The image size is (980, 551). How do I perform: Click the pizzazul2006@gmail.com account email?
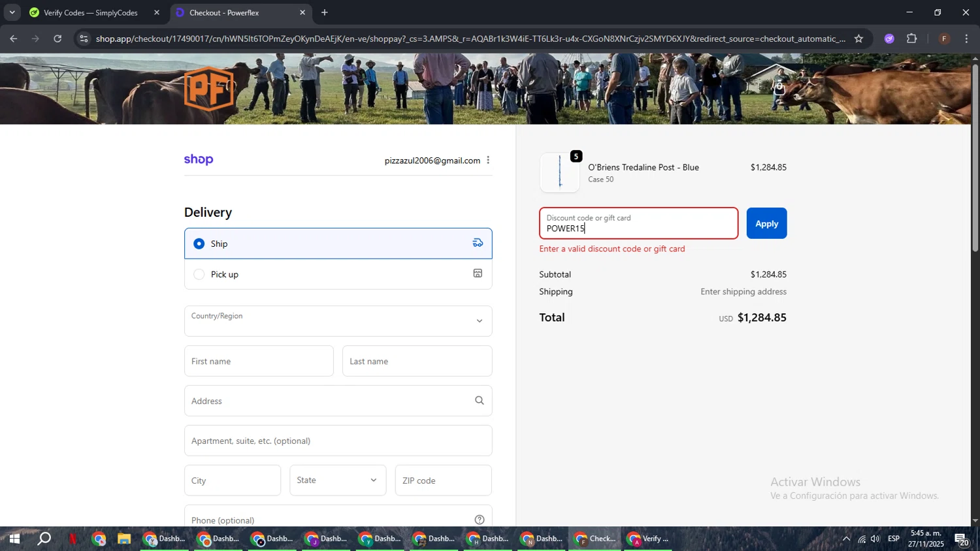coord(432,161)
